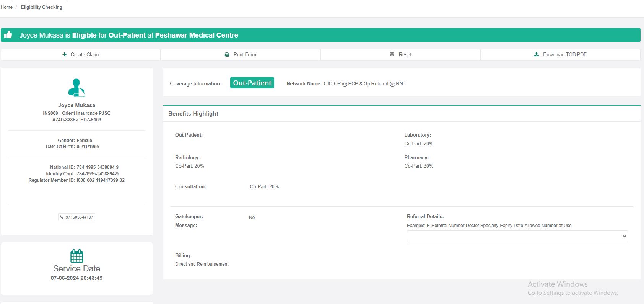This screenshot has width=644, height=304.
Task: Click the Out-Patient coverage badge
Action: 252,83
